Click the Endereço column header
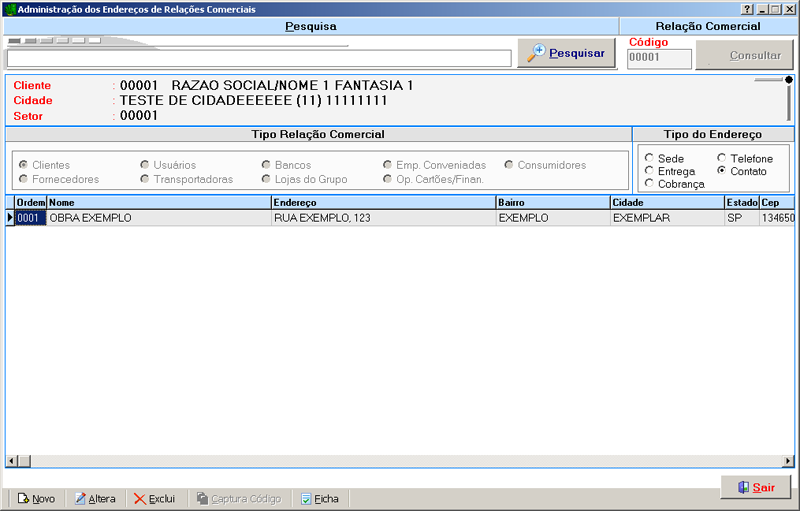Screen dimensions: 800x511 coord(382,203)
